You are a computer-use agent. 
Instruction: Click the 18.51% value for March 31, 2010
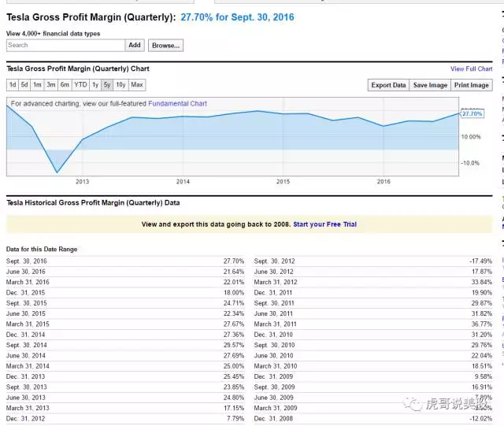coord(482,366)
